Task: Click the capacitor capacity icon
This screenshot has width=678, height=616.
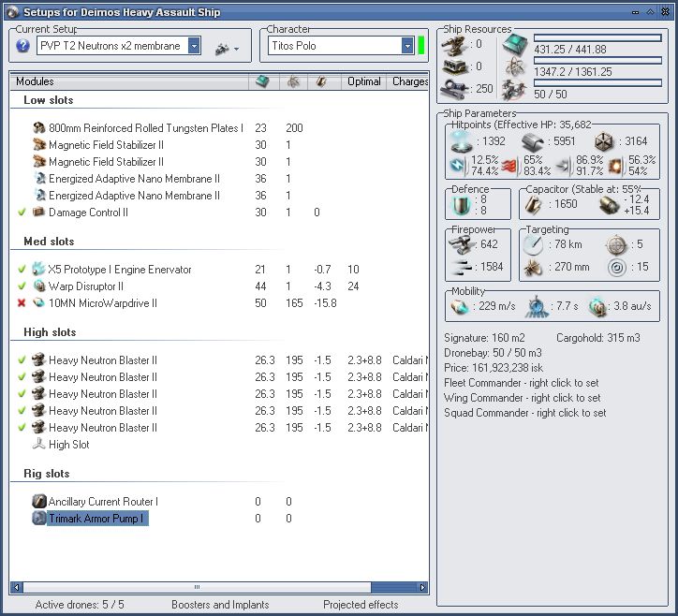Action: [534, 204]
